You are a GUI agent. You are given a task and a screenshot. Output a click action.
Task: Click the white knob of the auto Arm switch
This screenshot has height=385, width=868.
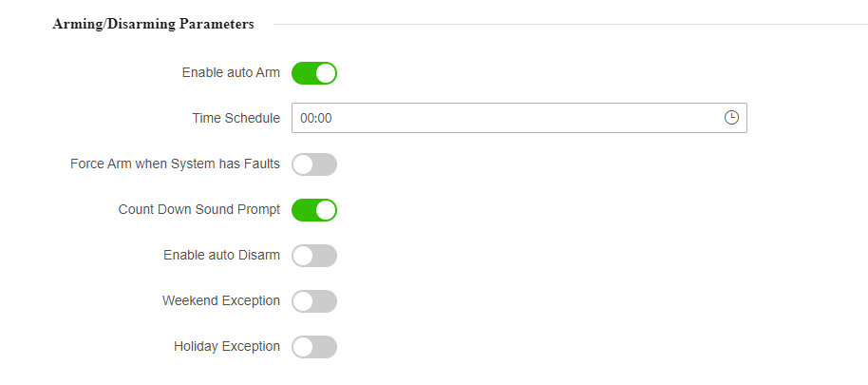[x=326, y=73]
